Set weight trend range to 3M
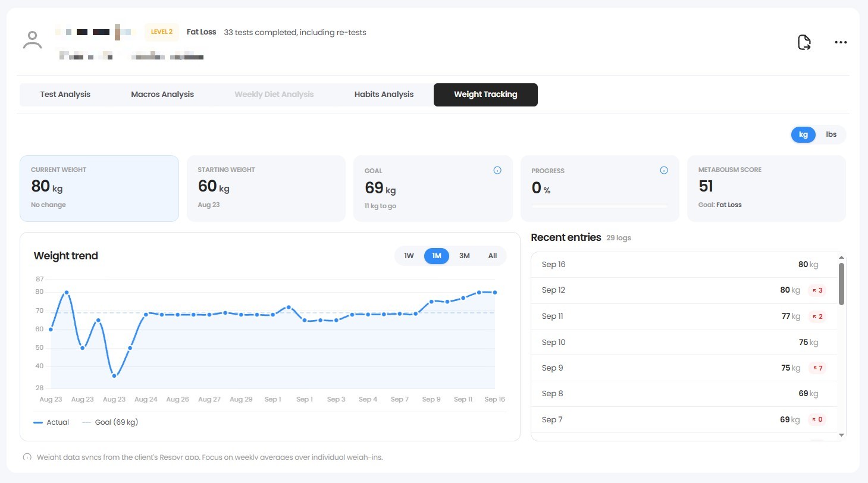The height and width of the screenshot is (483, 868). (x=465, y=256)
